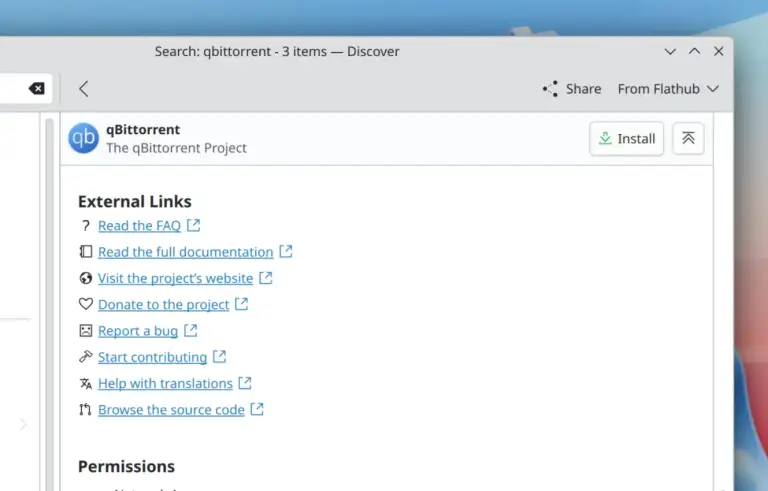Click external-link icon after project's website
The image size is (768, 491).
[x=266, y=278]
